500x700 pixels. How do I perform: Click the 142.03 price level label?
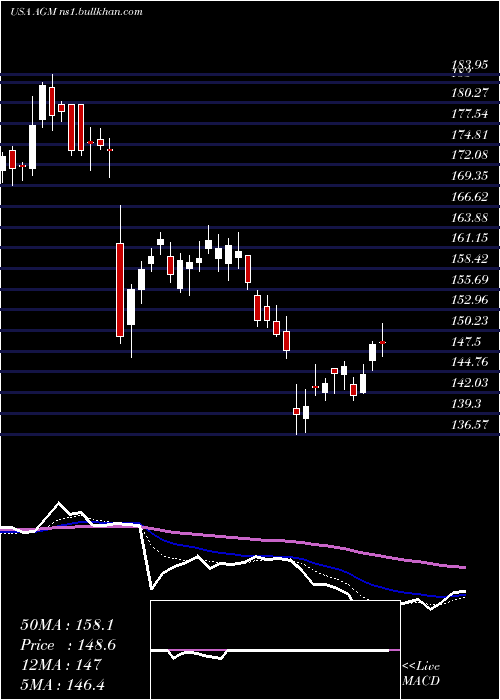tap(469, 383)
